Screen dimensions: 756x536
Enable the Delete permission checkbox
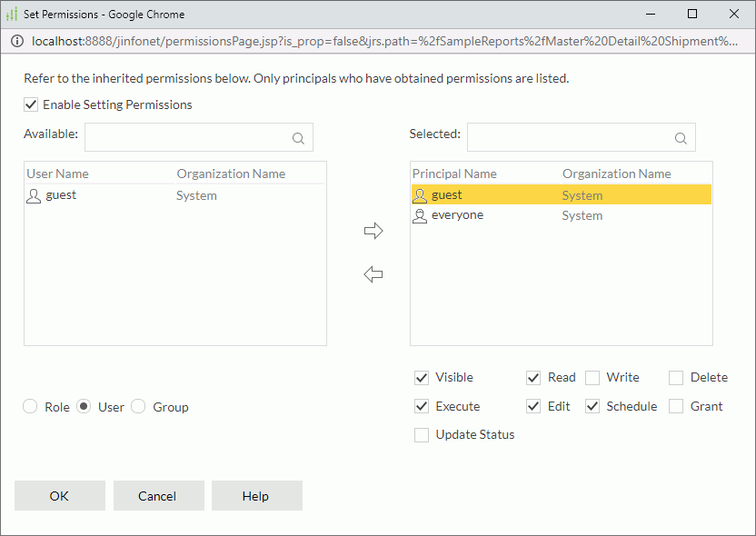tap(676, 377)
